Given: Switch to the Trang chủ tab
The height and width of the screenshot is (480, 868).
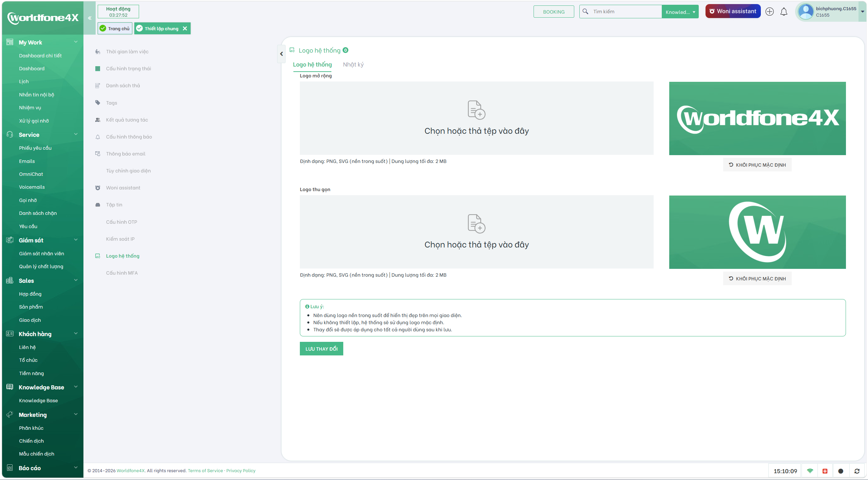Looking at the screenshot, I should [115, 29].
